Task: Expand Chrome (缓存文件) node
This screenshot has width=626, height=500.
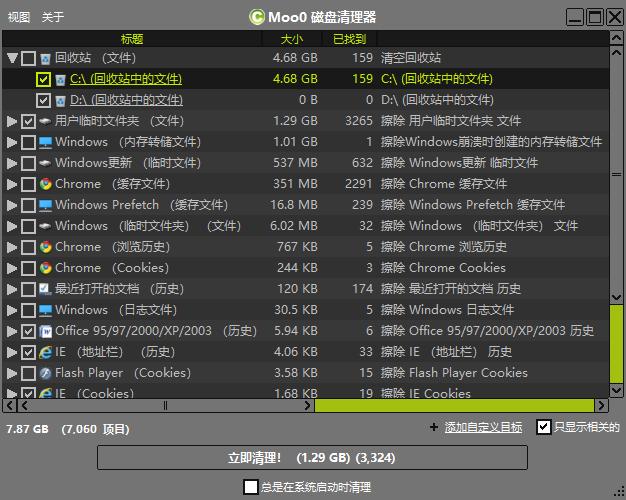Action: pyautogui.click(x=12, y=184)
